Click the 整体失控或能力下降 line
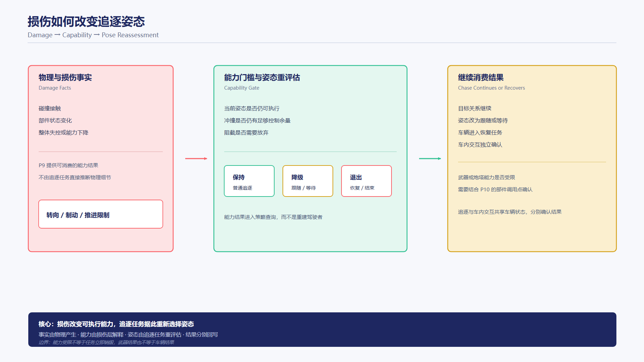The width and height of the screenshot is (644, 362). coord(63,132)
